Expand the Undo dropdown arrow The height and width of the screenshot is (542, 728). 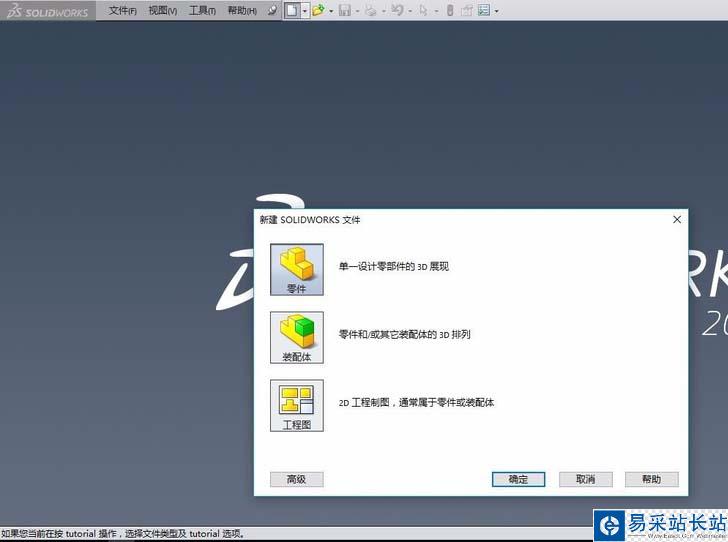[410, 11]
